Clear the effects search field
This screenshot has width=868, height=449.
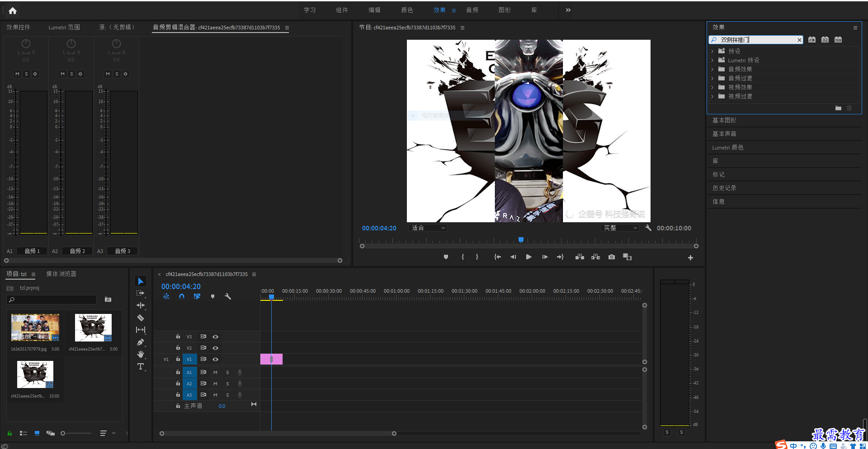coord(799,40)
